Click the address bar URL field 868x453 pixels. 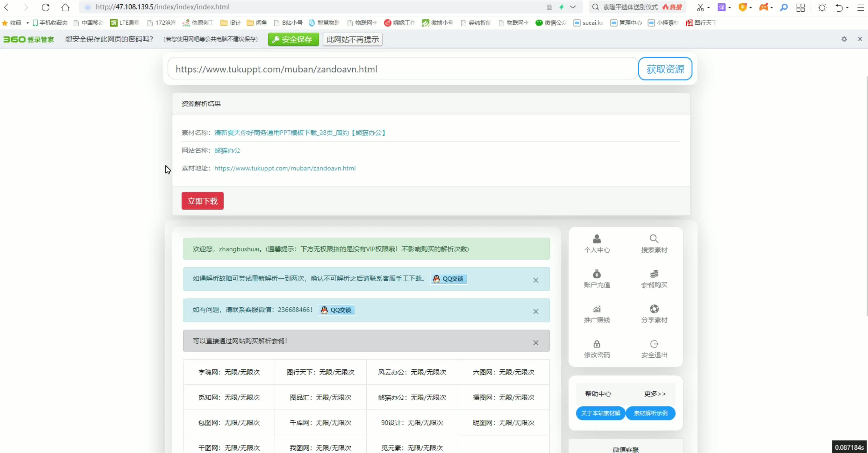317,7
